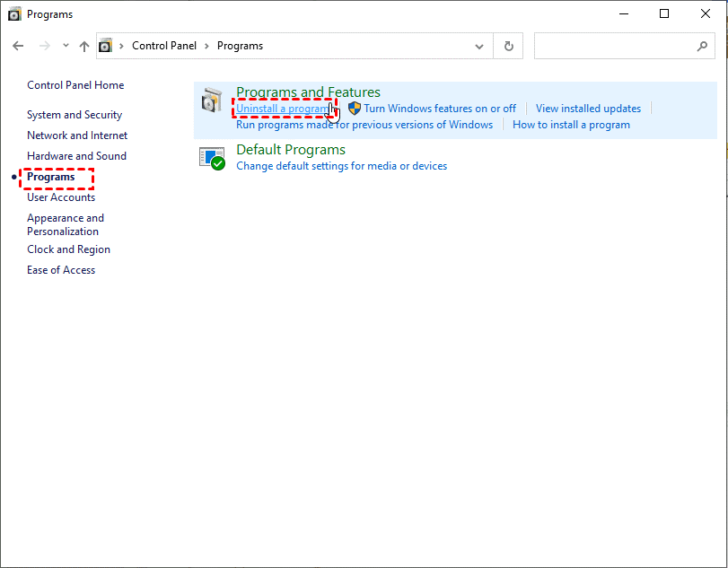This screenshot has width=728, height=568.
Task: Select Control Panel breadcrumb
Action: click(164, 46)
